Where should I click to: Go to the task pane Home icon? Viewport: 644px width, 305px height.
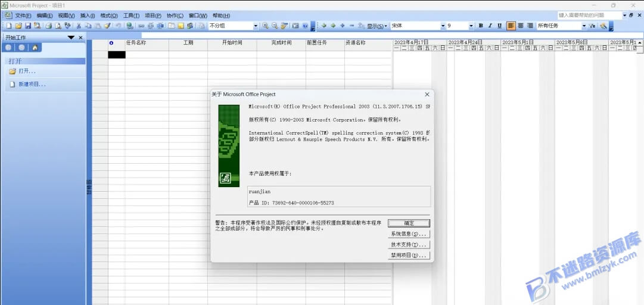(35, 47)
